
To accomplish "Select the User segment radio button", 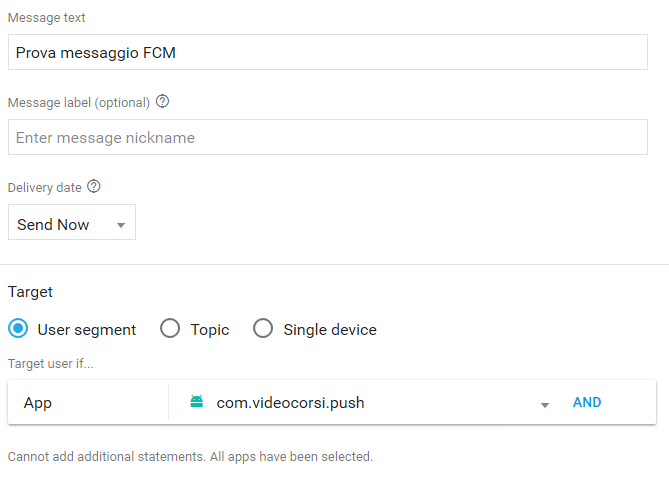I will point(18,329).
